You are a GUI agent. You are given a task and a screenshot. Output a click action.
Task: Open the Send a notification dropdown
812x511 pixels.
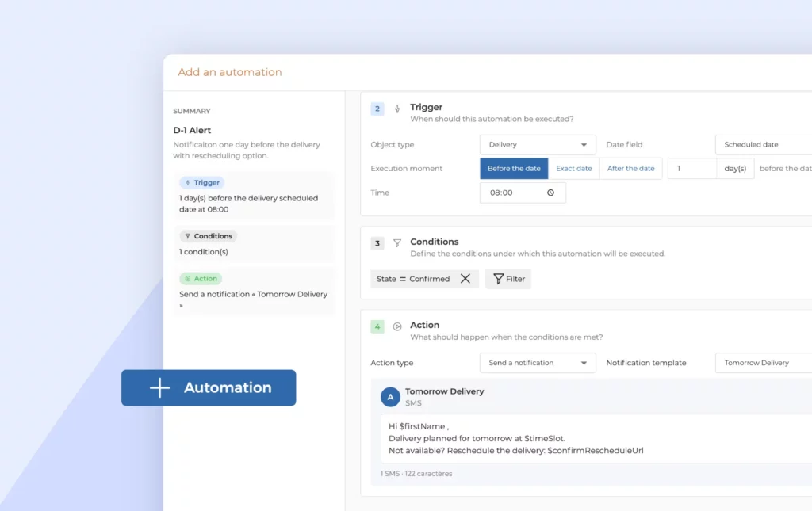[538, 363]
